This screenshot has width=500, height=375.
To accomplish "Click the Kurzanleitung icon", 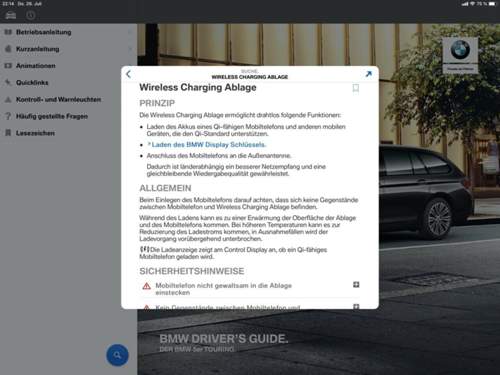I will 8,49.
